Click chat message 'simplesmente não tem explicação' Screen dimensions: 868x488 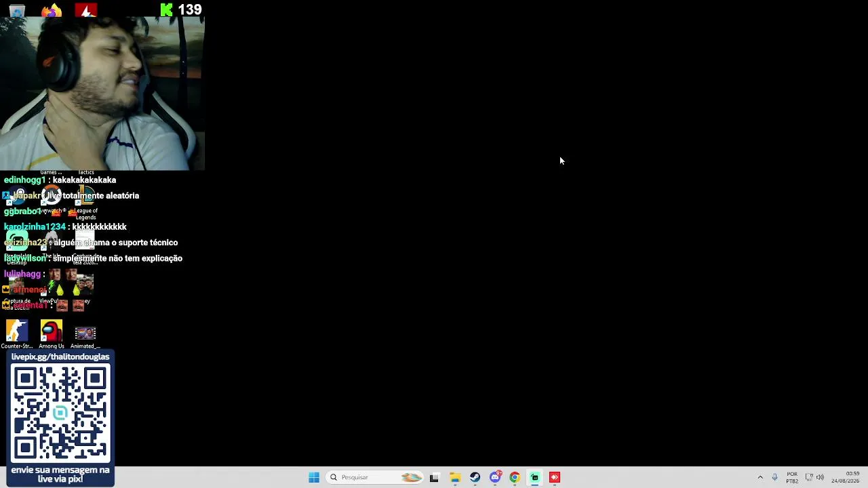coord(117,258)
